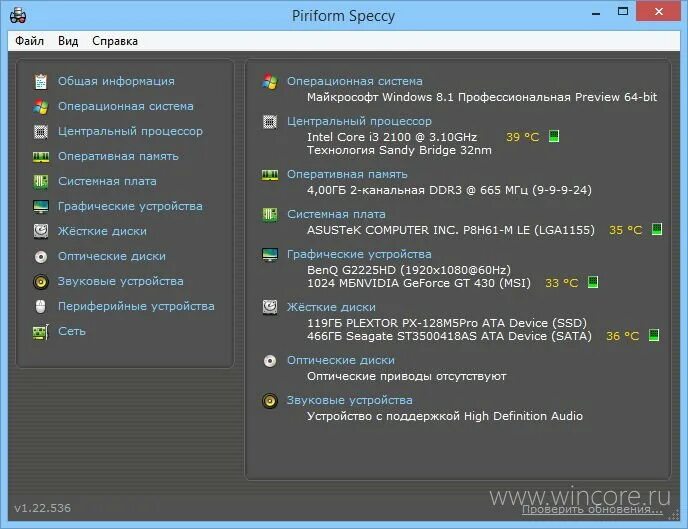This screenshot has width=688, height=529.
Task: Click hard drive icon in summary panel
Action: (270, 307)
